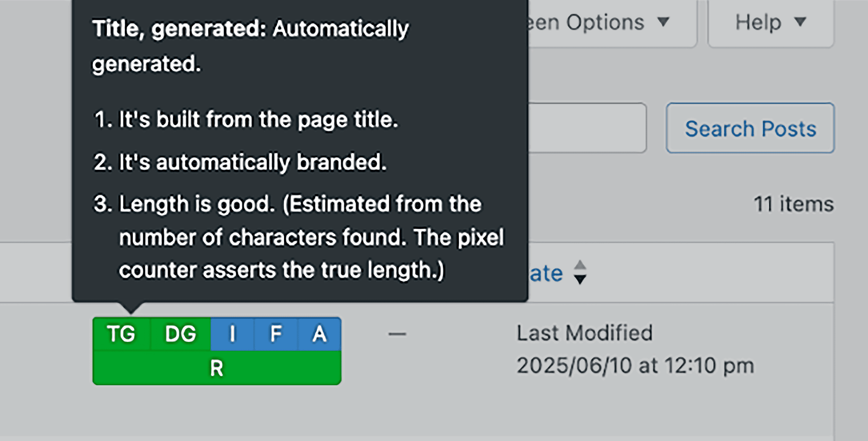Click the green TG title status badge
The image size is (868, 441).
point(121,334)
